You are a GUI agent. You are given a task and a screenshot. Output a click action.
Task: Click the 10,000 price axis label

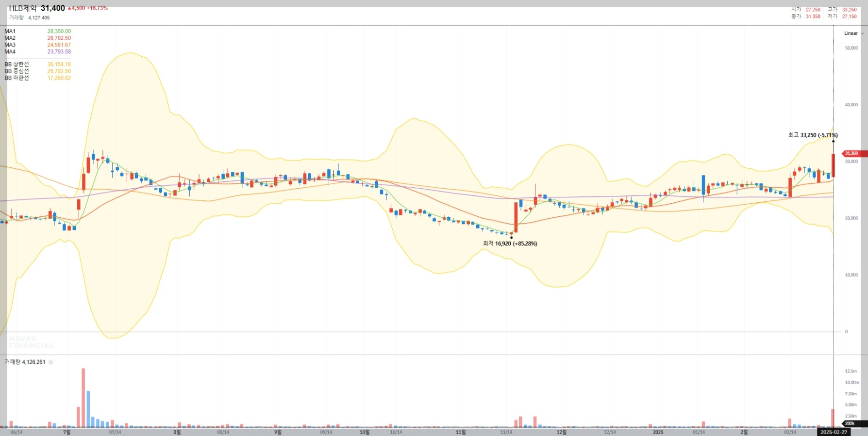pos(851,275)
